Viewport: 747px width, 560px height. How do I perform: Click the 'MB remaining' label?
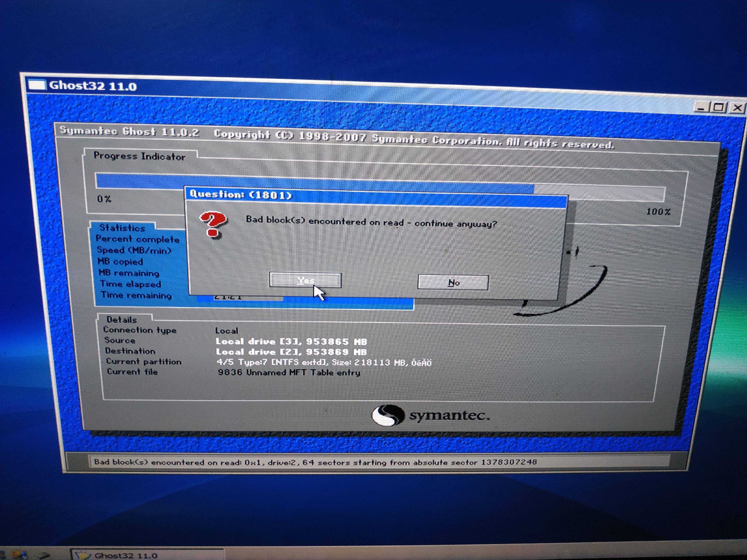click(x=129, y=273)
